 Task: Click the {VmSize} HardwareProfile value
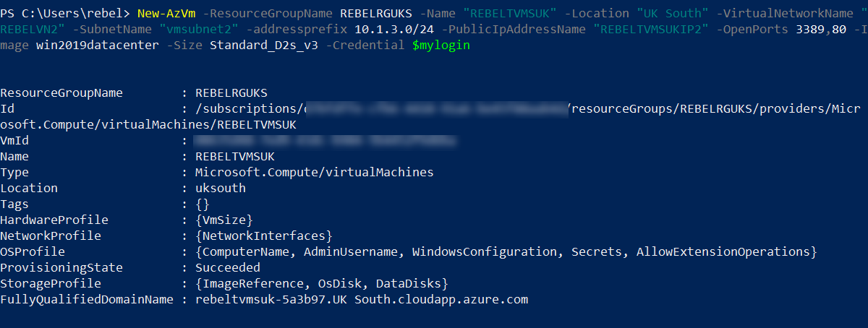coord(224,220)
